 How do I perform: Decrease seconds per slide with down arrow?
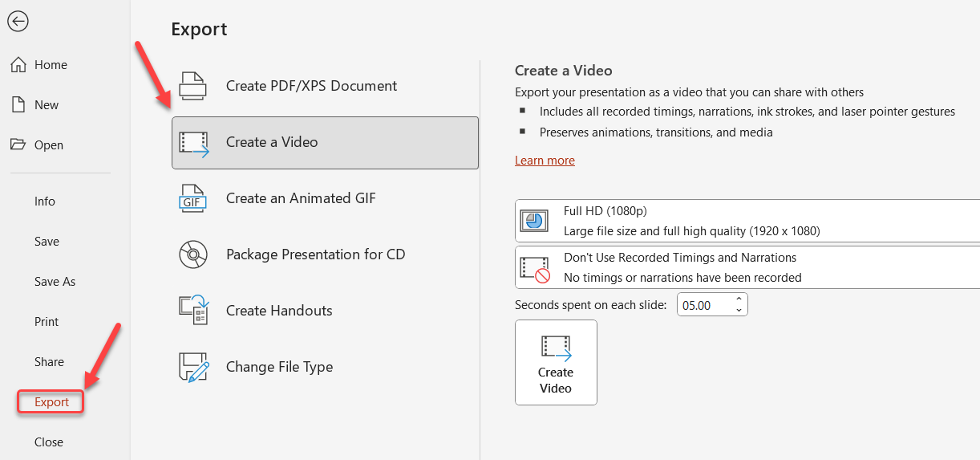(x=739, y=311)
